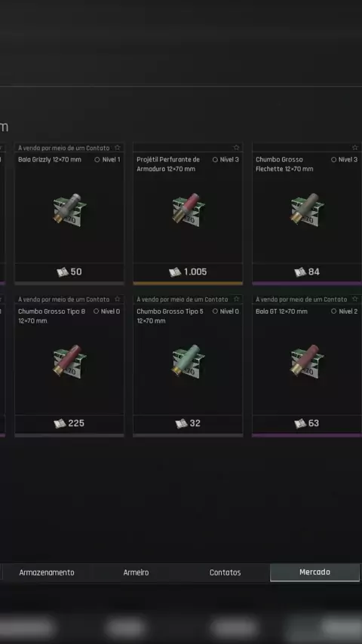Toggle favorite star on Bala GT card

coord(355,299)
